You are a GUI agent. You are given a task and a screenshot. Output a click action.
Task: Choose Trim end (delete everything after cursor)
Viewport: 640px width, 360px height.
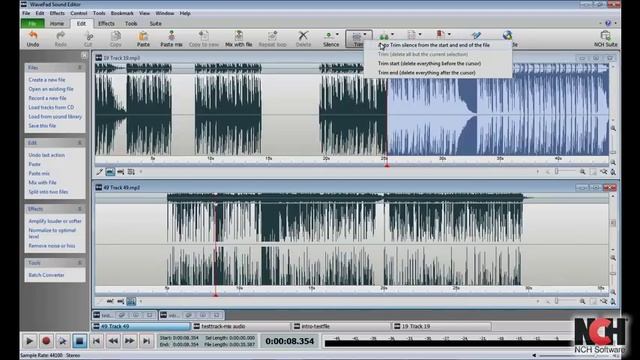pyautogui.click(x=438, y=73)
